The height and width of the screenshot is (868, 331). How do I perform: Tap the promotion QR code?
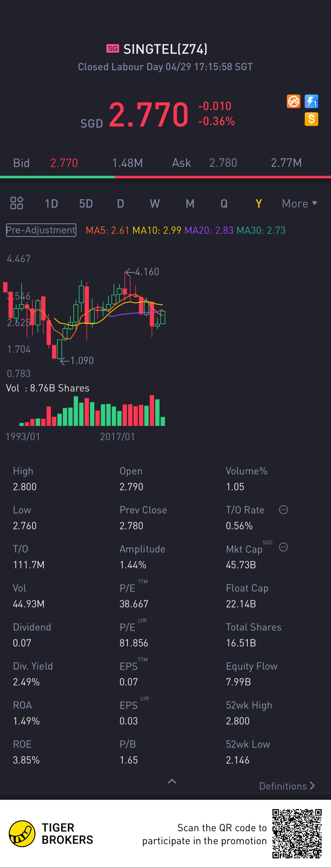[297, 834]
